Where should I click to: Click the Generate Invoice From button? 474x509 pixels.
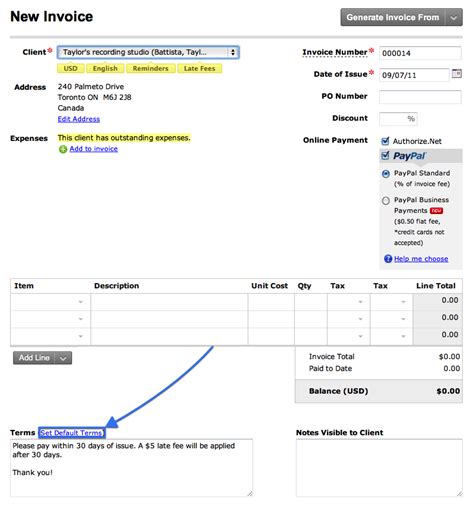[393, 18]
